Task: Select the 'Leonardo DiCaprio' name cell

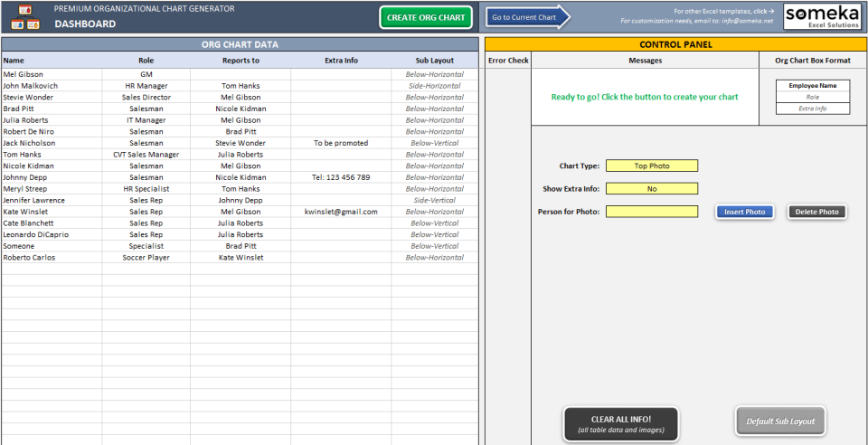Action: coord(52,234)
